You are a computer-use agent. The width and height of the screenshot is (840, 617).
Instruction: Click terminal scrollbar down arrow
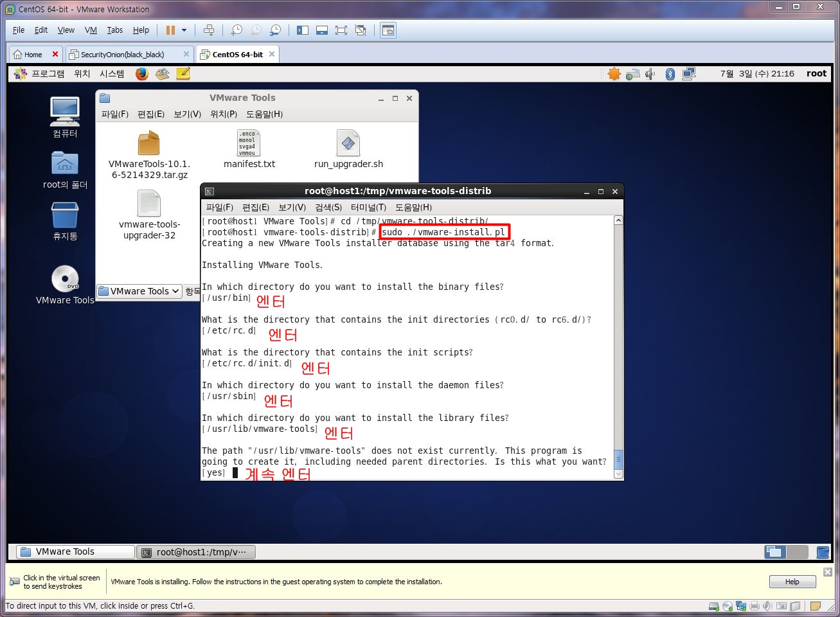pos(618,474)
